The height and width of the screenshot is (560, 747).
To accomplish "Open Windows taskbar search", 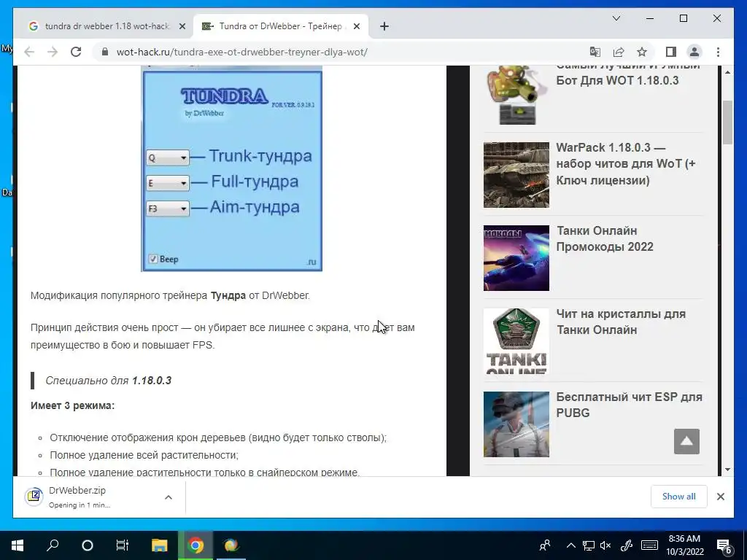I will pyautogui.click(x=53, y=545).
